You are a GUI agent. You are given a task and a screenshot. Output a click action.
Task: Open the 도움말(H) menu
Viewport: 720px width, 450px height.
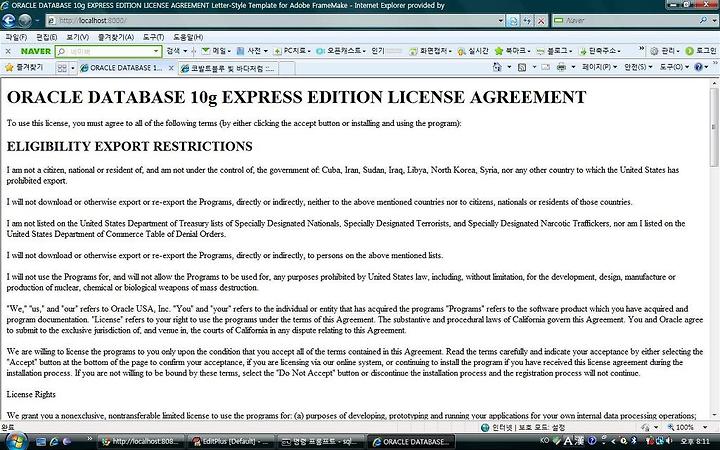(188, 37)
